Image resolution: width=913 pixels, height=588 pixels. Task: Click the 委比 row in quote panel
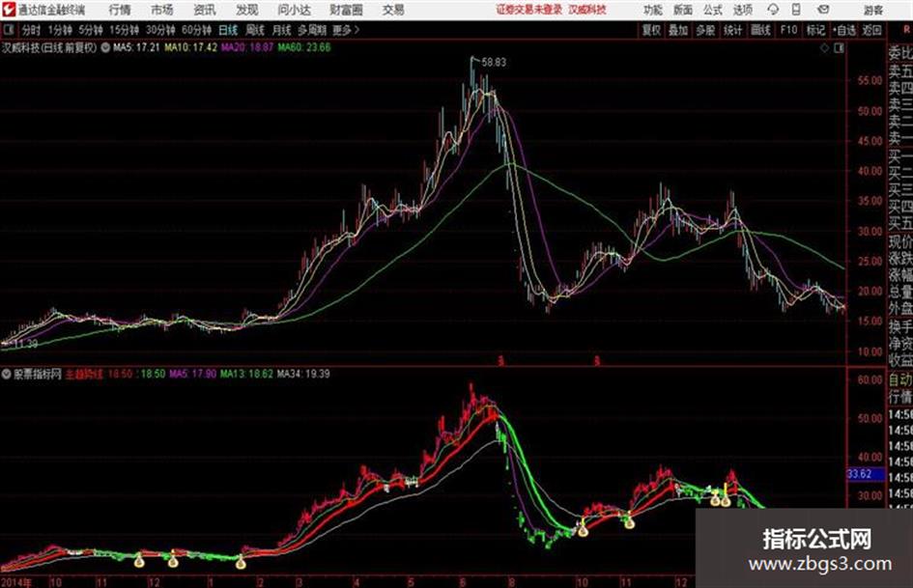900,53
